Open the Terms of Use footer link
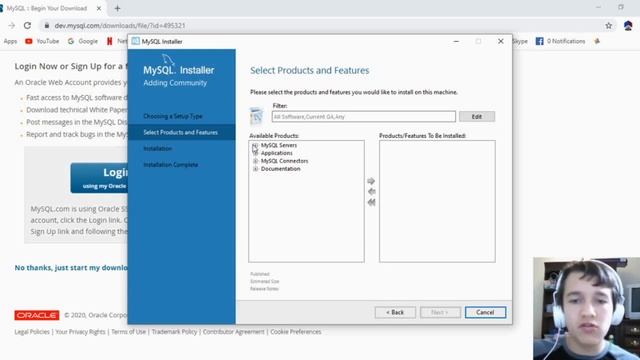 [128, 332]
